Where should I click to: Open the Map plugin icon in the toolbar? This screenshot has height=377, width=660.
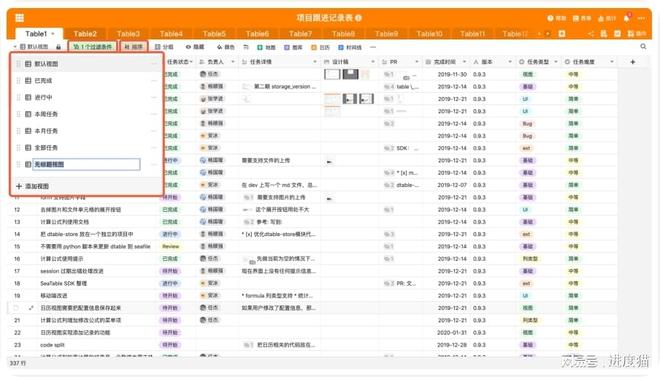click(266, 47)
